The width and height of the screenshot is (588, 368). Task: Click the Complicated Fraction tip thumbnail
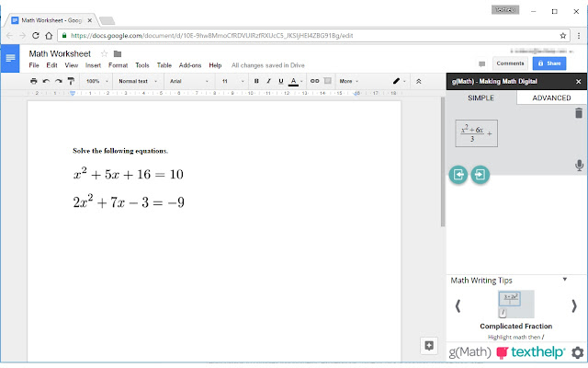pos(516,305)
